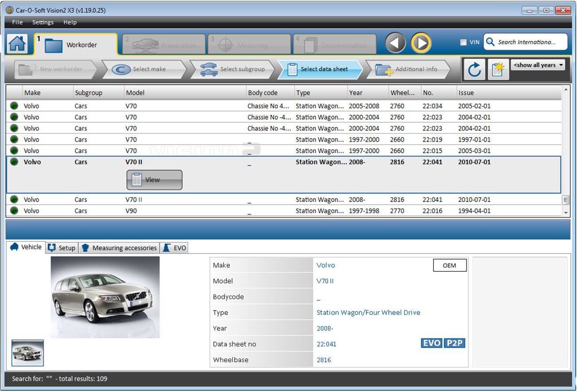Click the refresh arrow icon
Viewport: 577px width, 392px height.
474,70
